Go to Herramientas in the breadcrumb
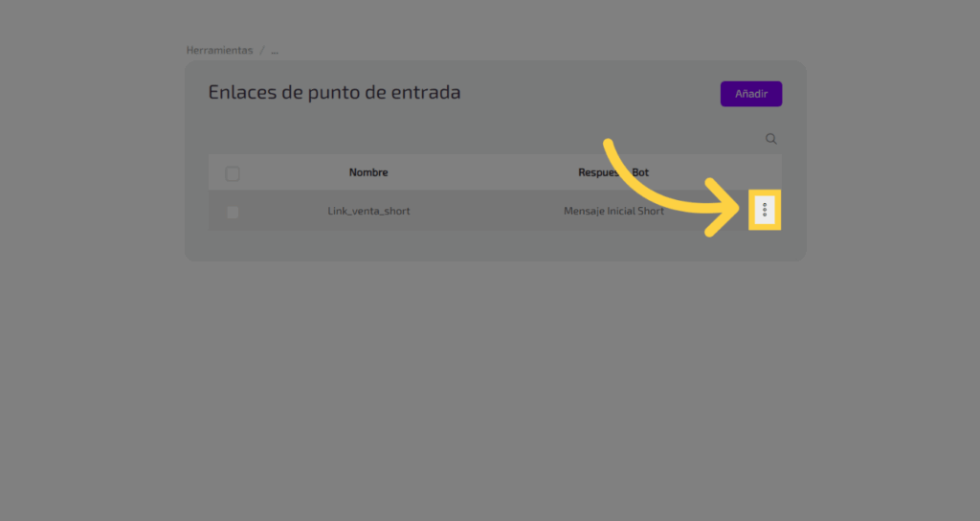This screenshot has width=980, height=521. (x=220, y=50)
